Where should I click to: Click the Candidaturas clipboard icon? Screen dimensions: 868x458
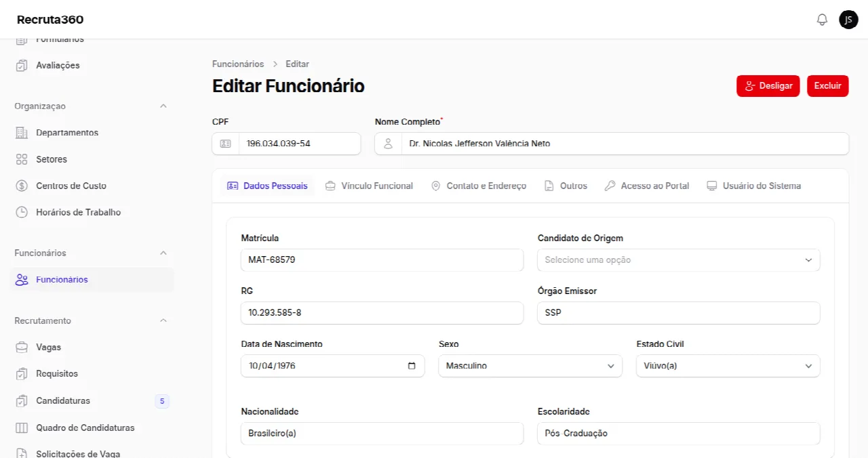22,401
